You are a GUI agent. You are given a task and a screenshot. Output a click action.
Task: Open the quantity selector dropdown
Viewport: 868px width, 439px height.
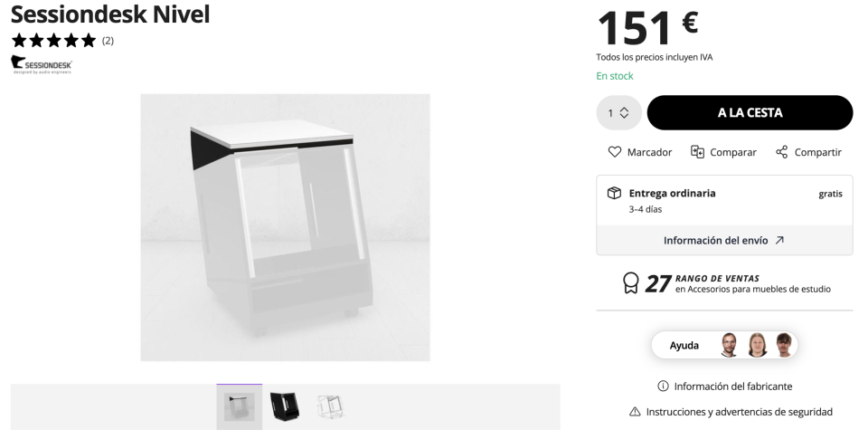(618, 113)
